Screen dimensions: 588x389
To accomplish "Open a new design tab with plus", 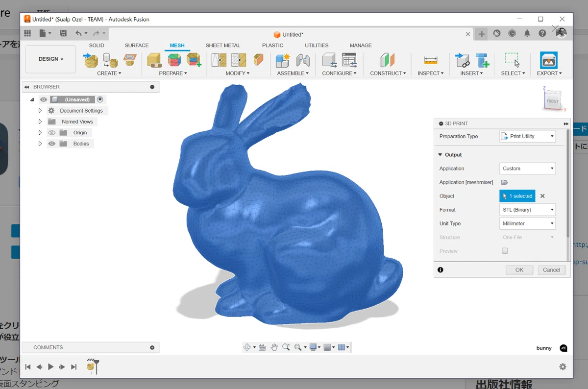I will point(482,34).
